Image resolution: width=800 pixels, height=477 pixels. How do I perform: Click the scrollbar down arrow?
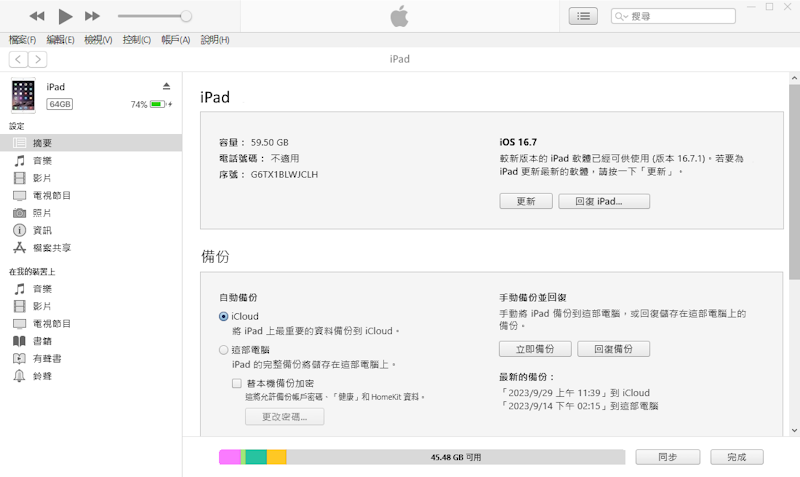(794, 431)
